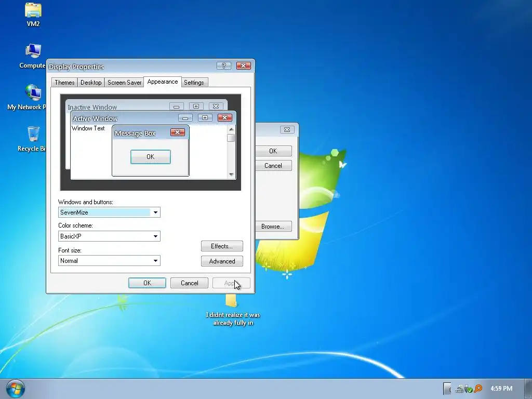Viewport: 532px width, 399px height.
Task: Click the 4:59 PM taskbar clock
Action: (501, 389)
